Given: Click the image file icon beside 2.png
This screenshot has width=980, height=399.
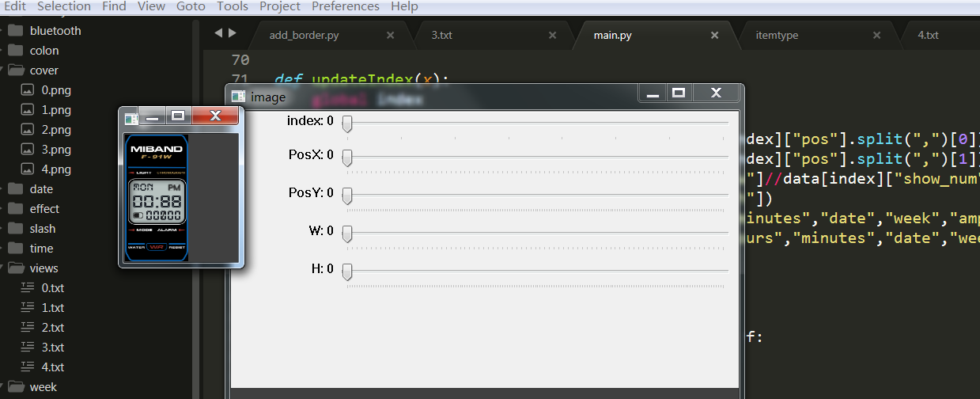Looking at the screenshot, I should point(28,130).
